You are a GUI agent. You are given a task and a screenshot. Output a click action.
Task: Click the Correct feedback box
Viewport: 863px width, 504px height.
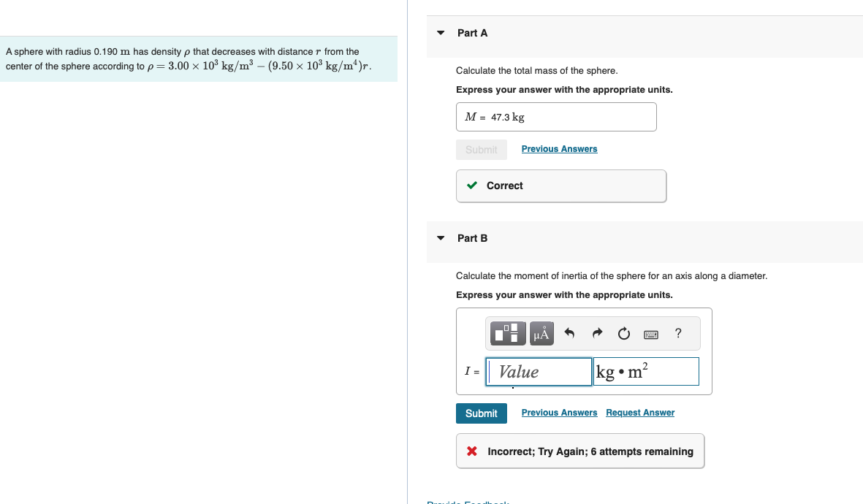point(560,186)
